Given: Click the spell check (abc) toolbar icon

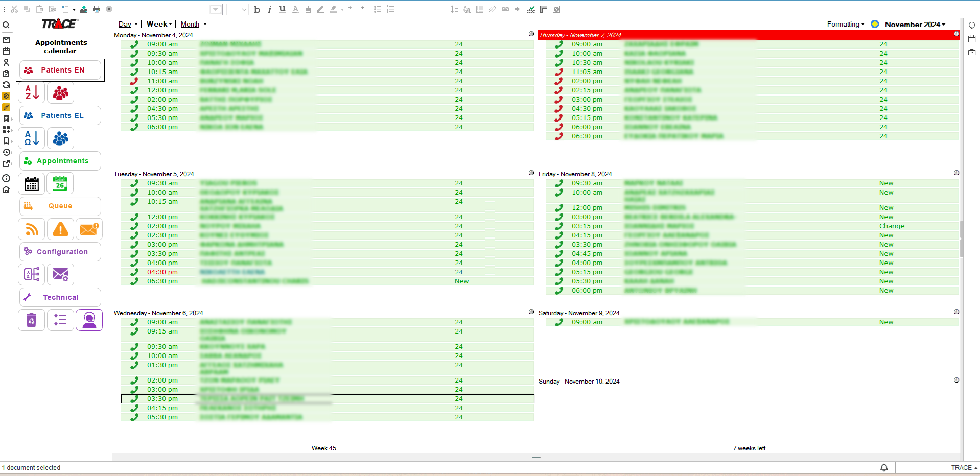Looking at the screenshot, I should click(x=531, y=9).
